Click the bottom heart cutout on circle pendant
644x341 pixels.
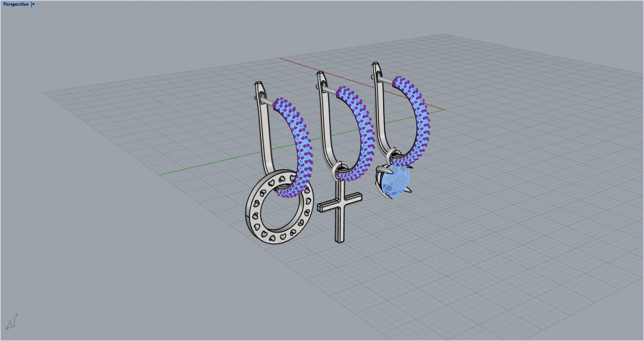271,237
